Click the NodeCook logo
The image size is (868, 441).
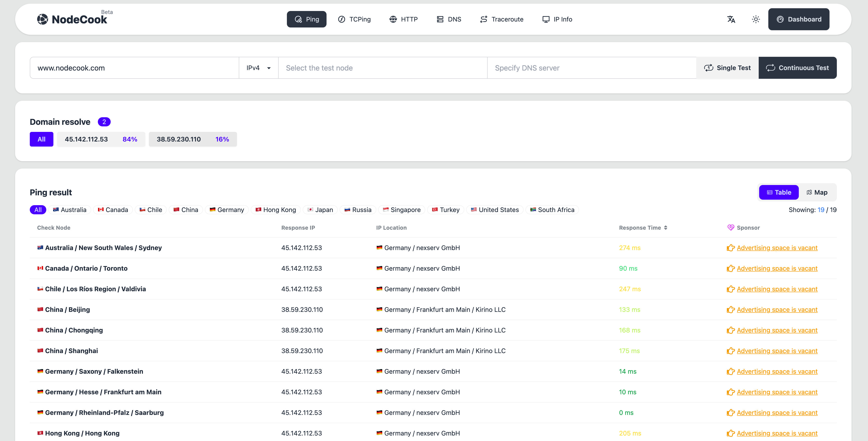click(x=72, y=19)
